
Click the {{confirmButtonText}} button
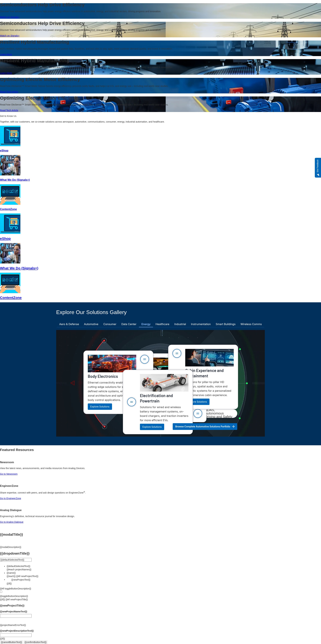(x=35, y=642)
